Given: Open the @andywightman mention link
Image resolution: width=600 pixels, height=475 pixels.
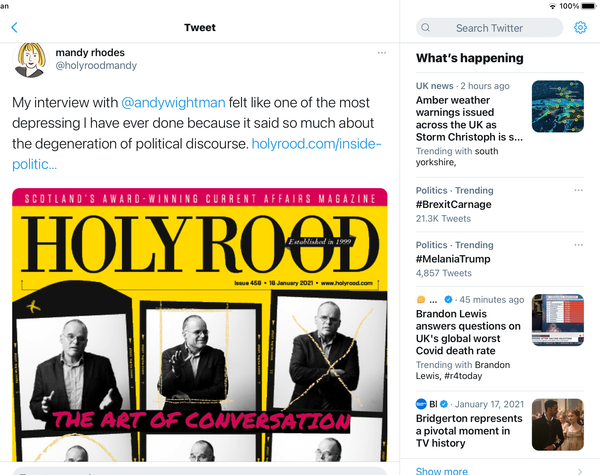Looking at the screenshot, I should (173, 103).
